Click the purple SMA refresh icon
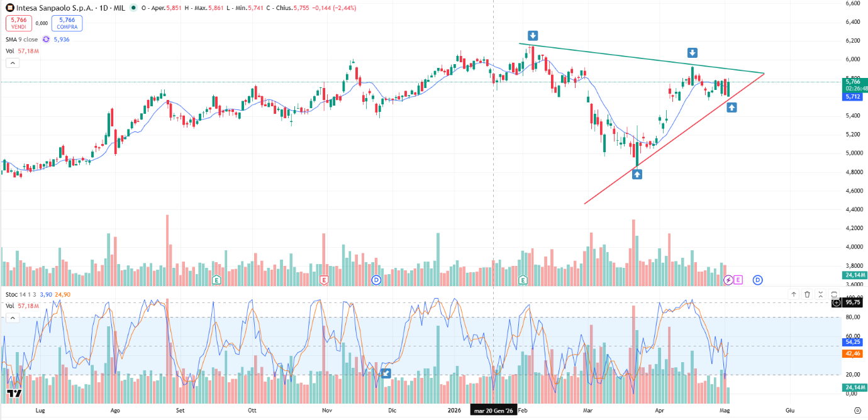The image size is (868, 420). click(x=46, y=39)
